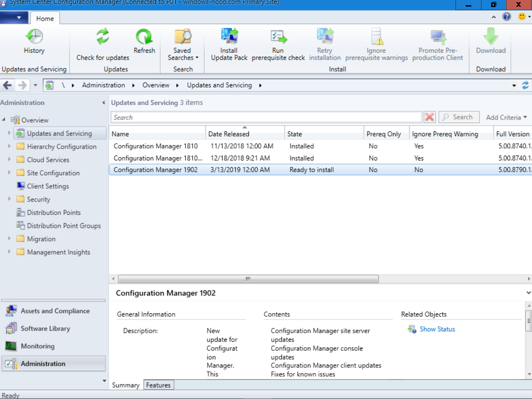Viewport: 532px width, 399px height.
Task: Click the Help question mark icon
Action: click(x=506, y=17)
